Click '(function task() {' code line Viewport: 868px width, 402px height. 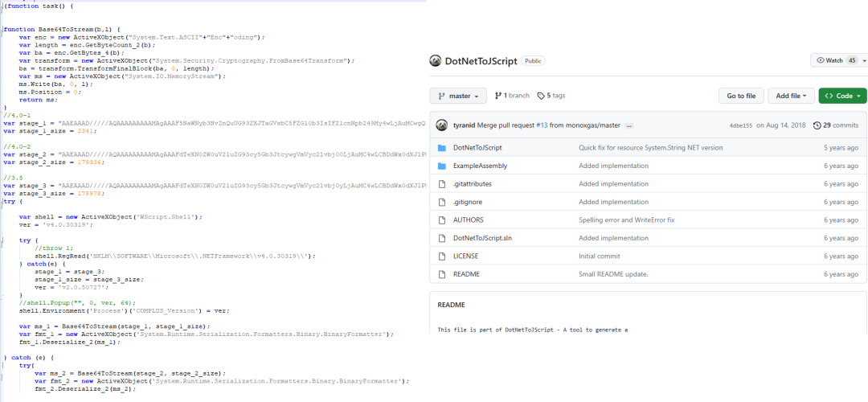pyautogui.click(x=38, y=6)
